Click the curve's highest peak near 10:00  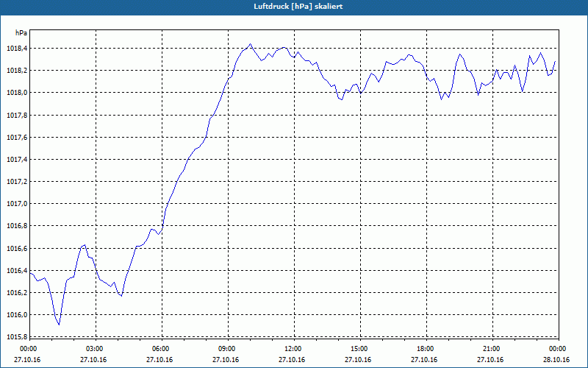click(250, 44)
